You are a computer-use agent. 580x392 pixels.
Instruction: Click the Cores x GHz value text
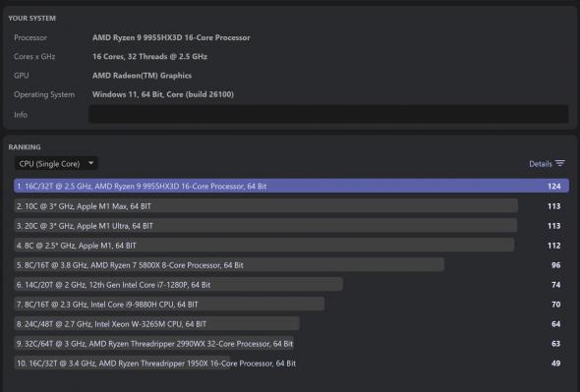(149, 57)
